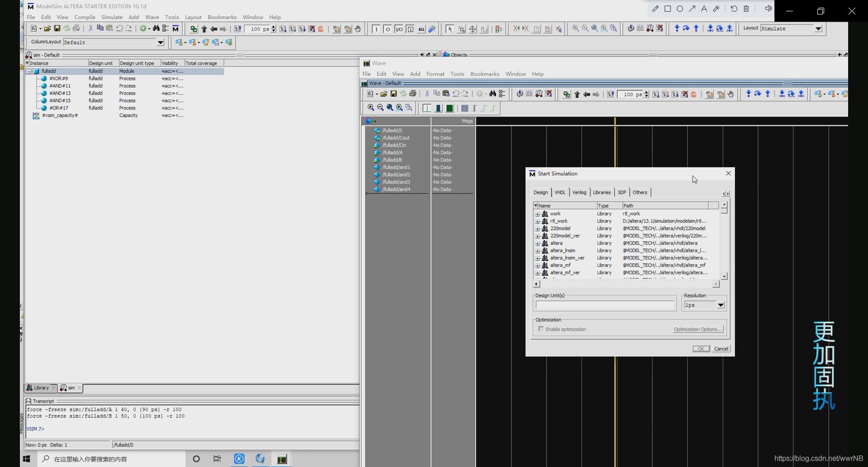
Task: Close the sim tab
Action: [79, 388]
